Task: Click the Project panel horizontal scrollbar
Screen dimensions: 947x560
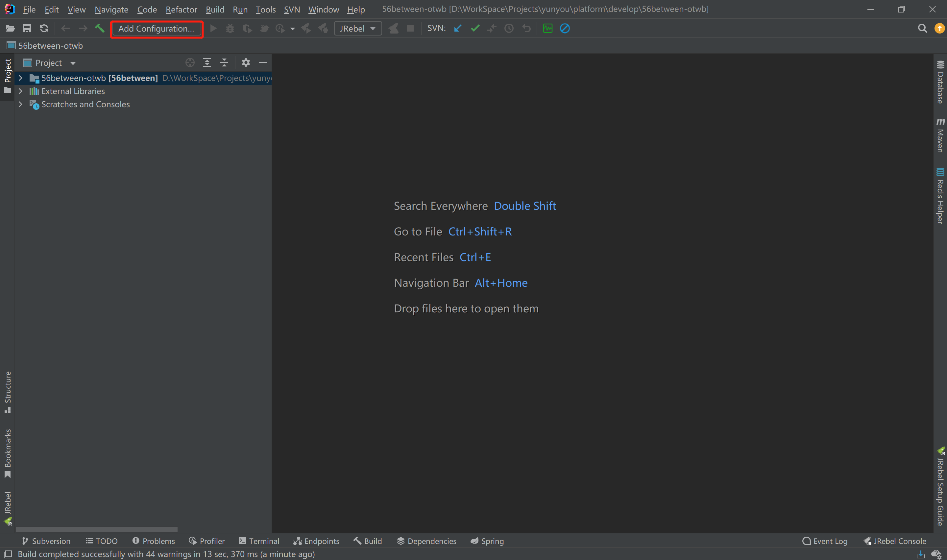Action: 97,529
